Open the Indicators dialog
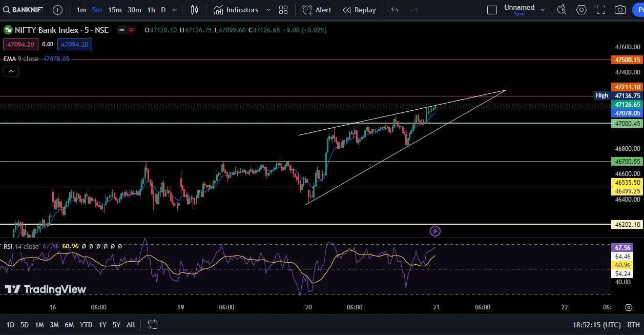This screenshot has width=644, height=335. pyautogui.click(x=236, y=10)
